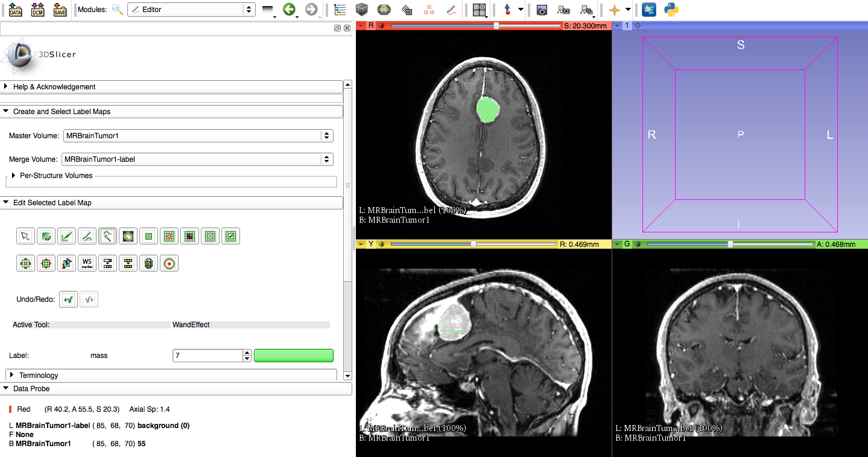Open the Extension Manager icon
This screenshot has height=457, width=868.
pos(649,10)
